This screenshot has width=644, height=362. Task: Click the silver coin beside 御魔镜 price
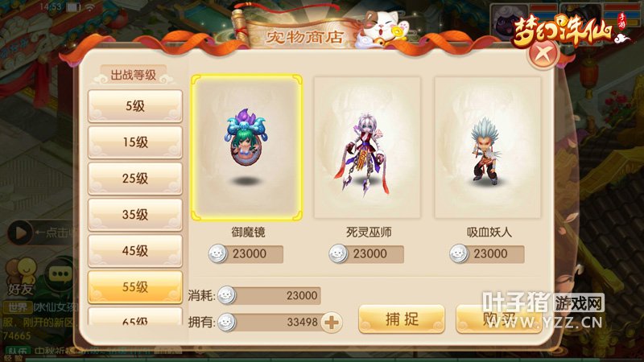(217, 253)
